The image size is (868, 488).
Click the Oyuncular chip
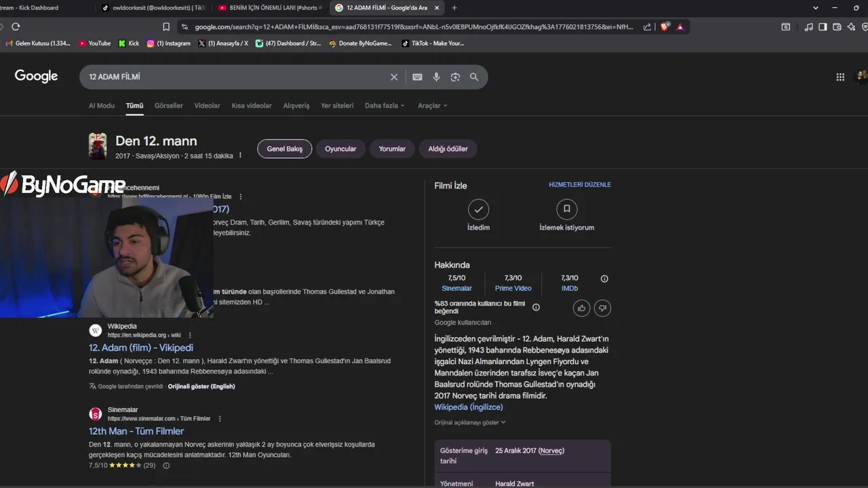(340, 148)
